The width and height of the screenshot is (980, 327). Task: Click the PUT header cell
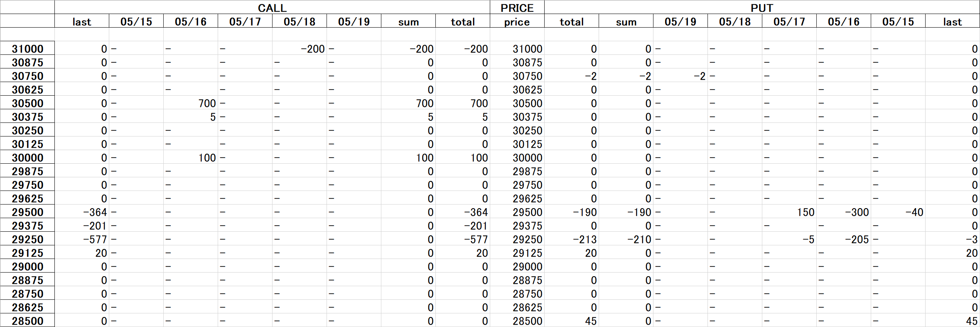pyautogui.click(x=762, y=8)
